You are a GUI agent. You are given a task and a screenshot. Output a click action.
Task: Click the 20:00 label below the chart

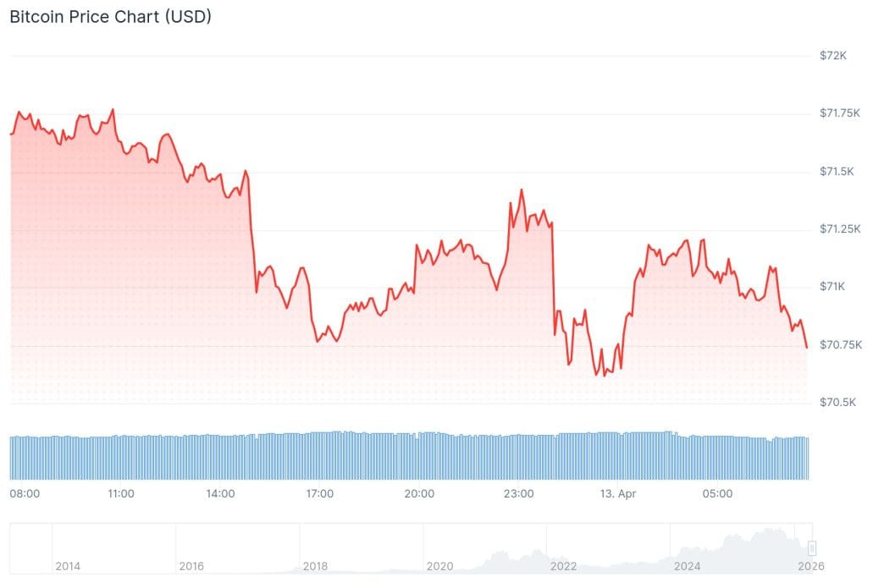[419, 493]
